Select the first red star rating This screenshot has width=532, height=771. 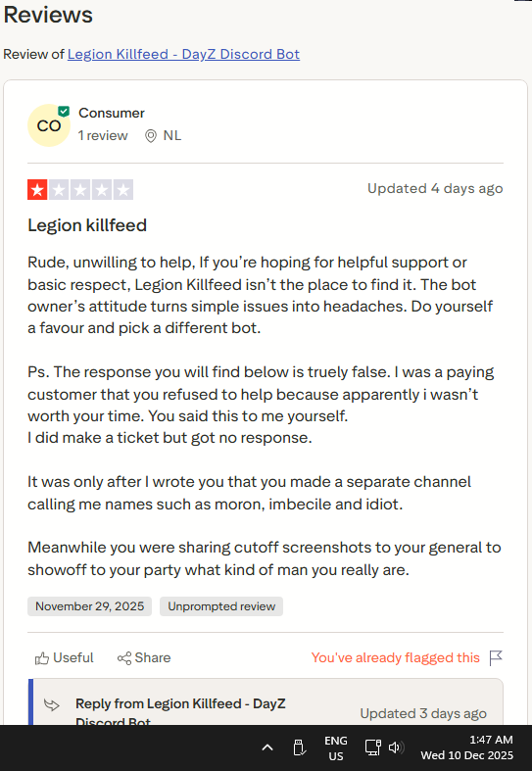(37, 190)
